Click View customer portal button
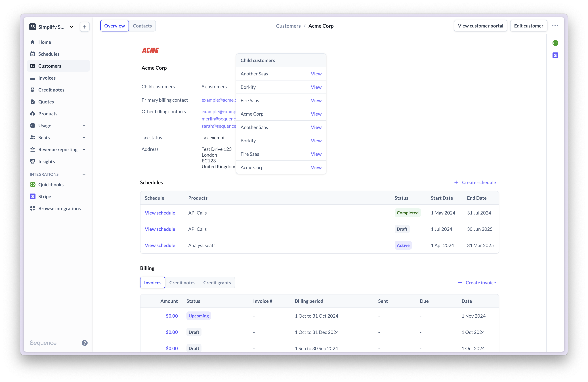The image size is (588, 382). tap(480, 26)
